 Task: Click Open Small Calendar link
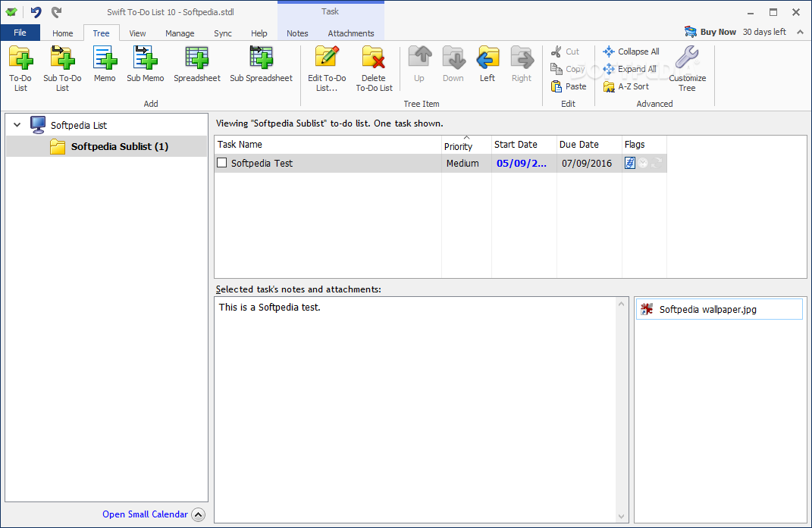[x=145, y=514]
